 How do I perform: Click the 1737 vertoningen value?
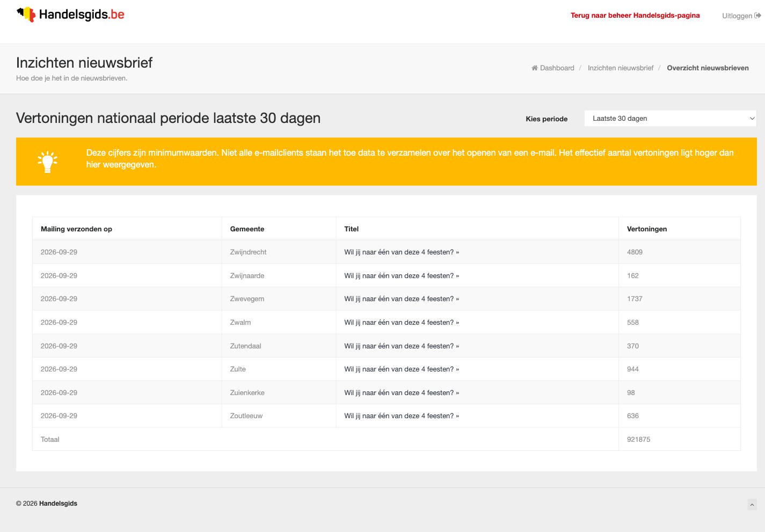coord(635,299)
